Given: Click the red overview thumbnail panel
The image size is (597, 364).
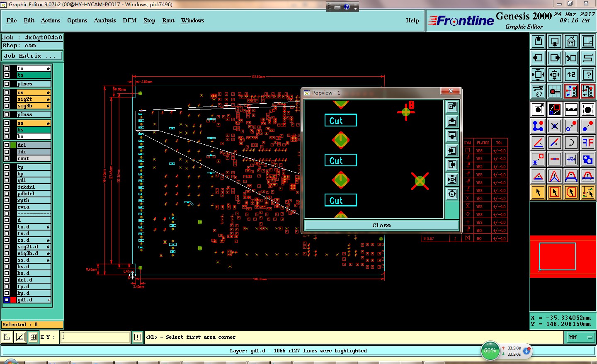Looking at the screenshot, I should (x=563, y=257).
